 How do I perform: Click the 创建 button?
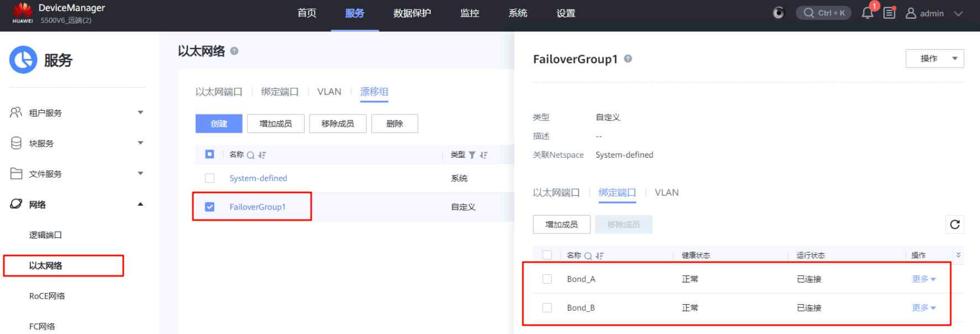(x=219, y=124)
